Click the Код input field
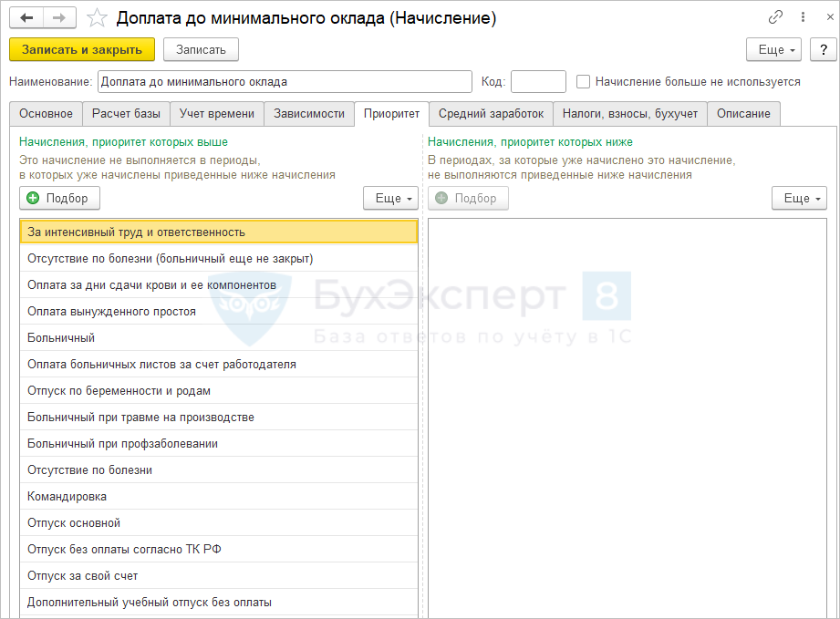Viewport: 840px width, 619px height. 538,82
